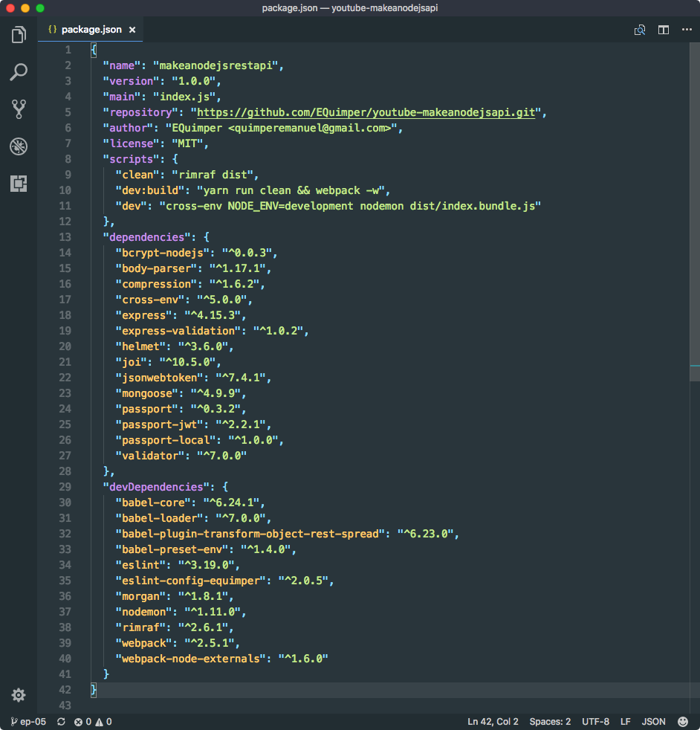Open the Explorer view in activity bar

click(19, 34)
